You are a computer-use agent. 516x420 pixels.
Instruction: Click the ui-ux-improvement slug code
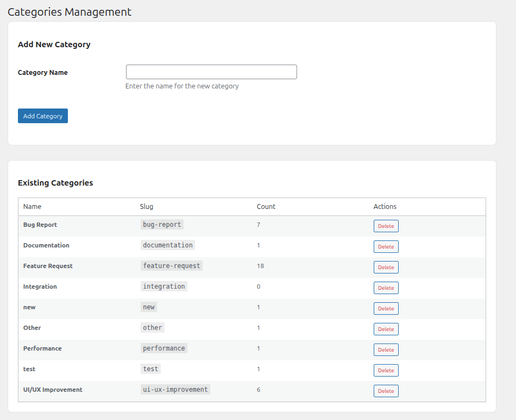pos(175,390)
